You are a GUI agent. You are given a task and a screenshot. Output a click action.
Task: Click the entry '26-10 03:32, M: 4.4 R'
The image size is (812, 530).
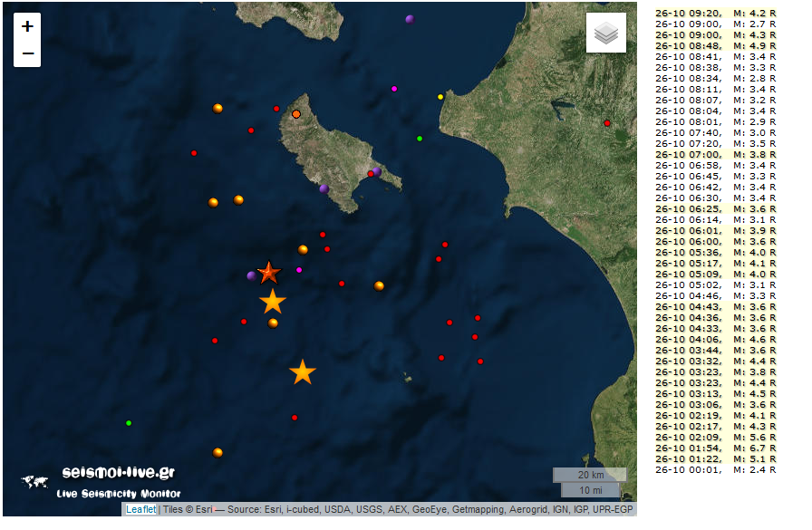pyautogui.click(x=715, y=361)
